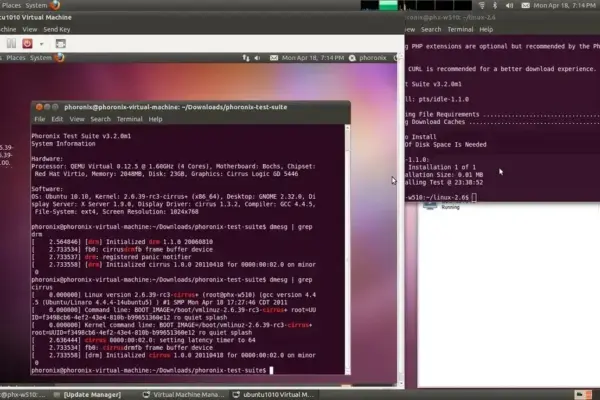The height and width of the screenshot is (400, 600).
Task: Click the guest terminal vertical scrollbar
Action: click(x=347, y=250)
